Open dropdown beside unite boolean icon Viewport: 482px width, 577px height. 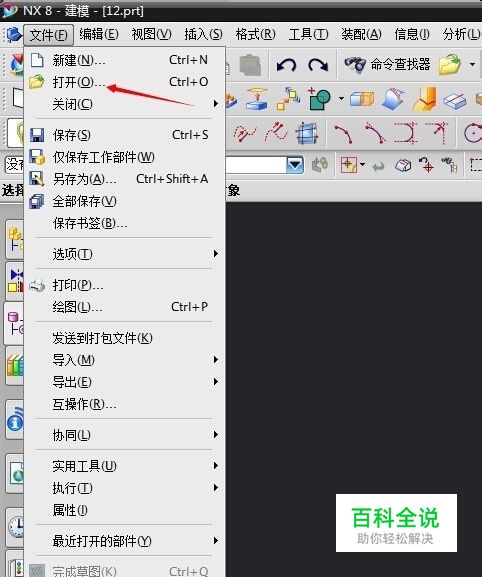(x=341, y=99)
